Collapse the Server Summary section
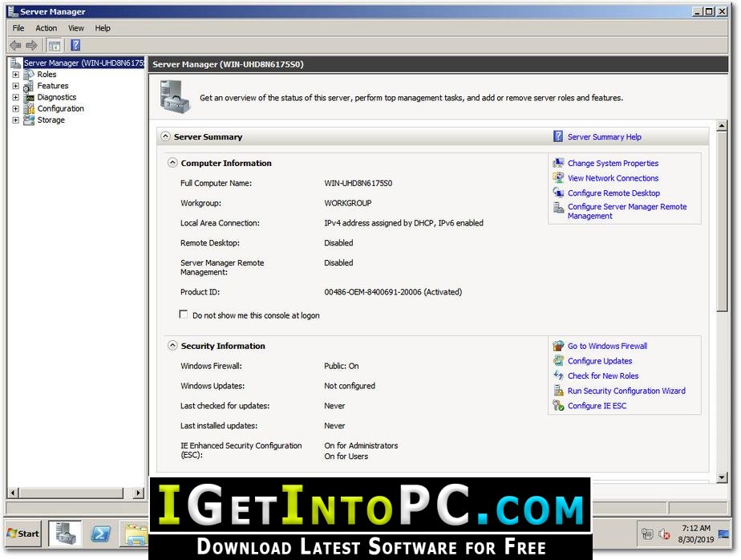This screenshot has width=741, height=560. pos(165,136)
